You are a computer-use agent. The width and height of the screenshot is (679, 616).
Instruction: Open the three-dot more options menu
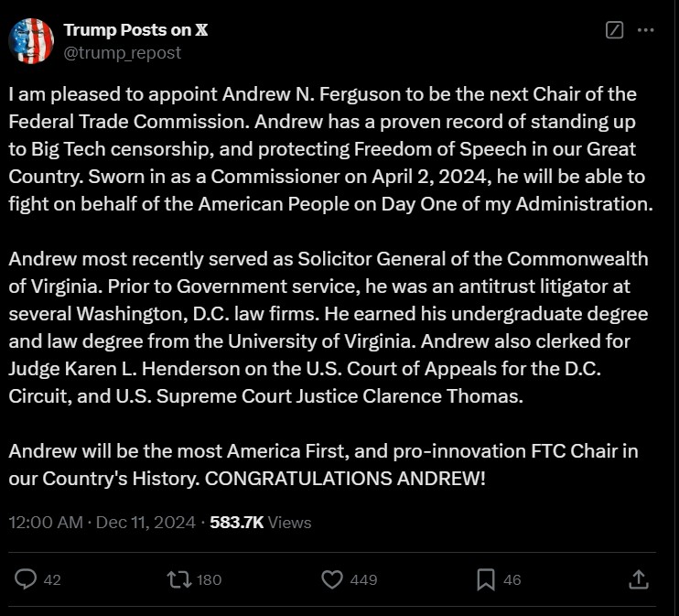tap(645, 30)
